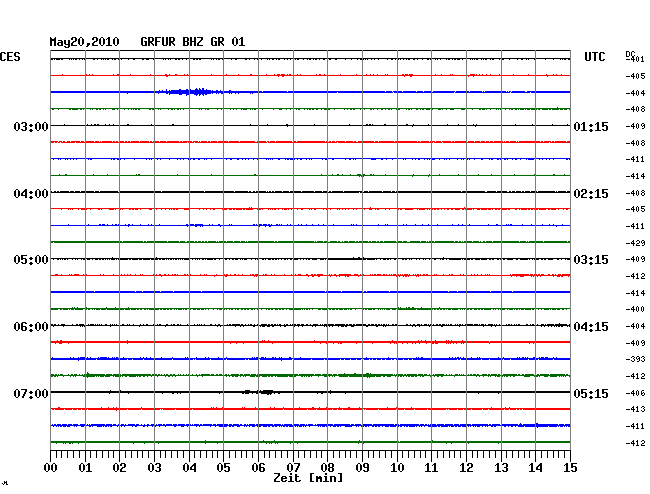Image resolution: width=650 pixels, height=494 pixels.
Task: Click the 07:00 local time label
Action: point(31,393)
